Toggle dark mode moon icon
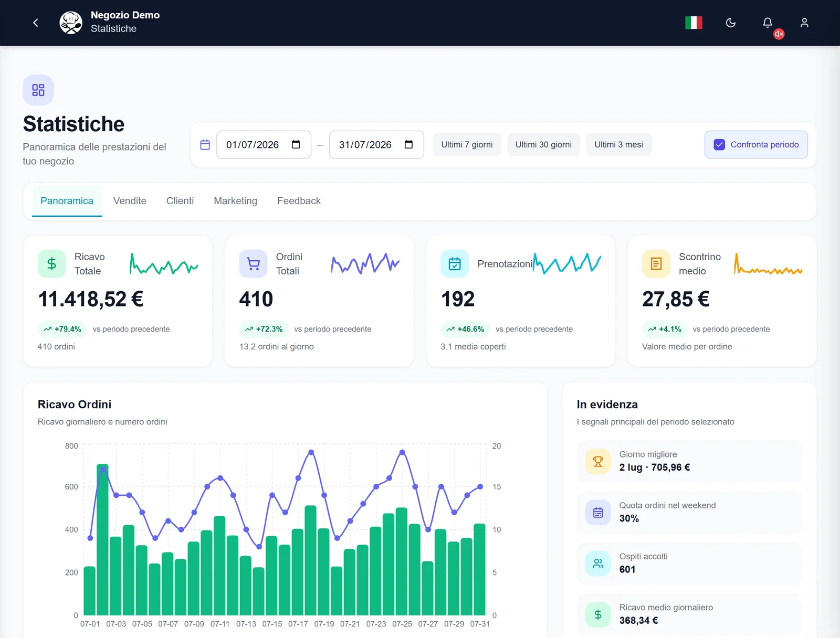This screenshot has width=840, height=638. (730, 23)
